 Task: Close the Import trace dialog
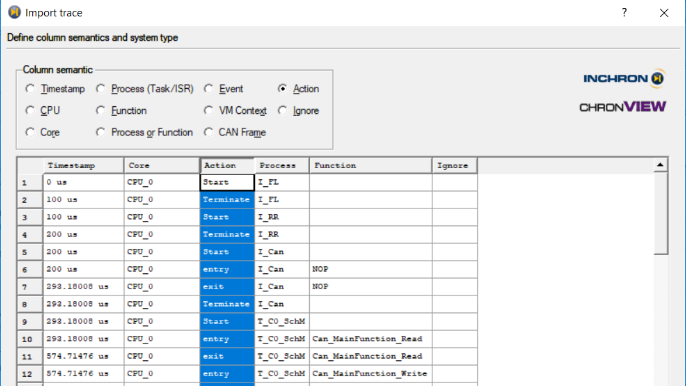click(x=664, y=13)
